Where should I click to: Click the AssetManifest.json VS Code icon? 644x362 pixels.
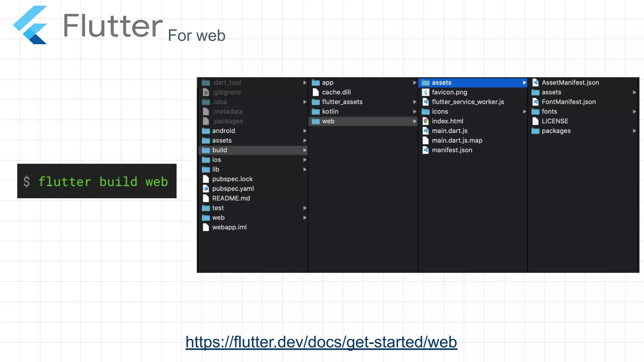pyautogui.click(x=535, y=83)
